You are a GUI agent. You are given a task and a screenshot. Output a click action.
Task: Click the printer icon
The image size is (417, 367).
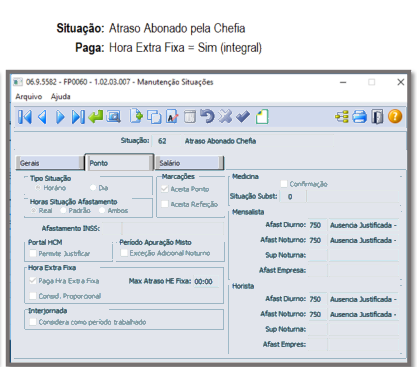click(x=359, y=117)
